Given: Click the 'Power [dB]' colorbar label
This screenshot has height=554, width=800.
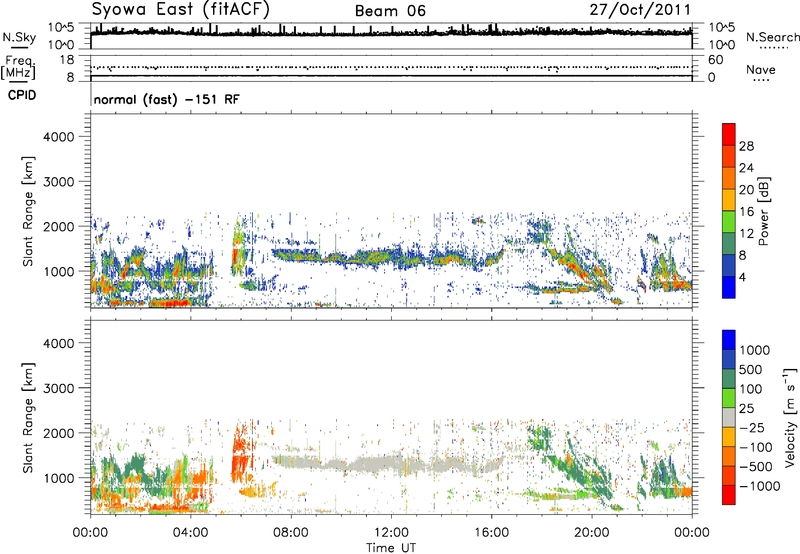Looking at the screenshot, I should [x=764, y=211].
